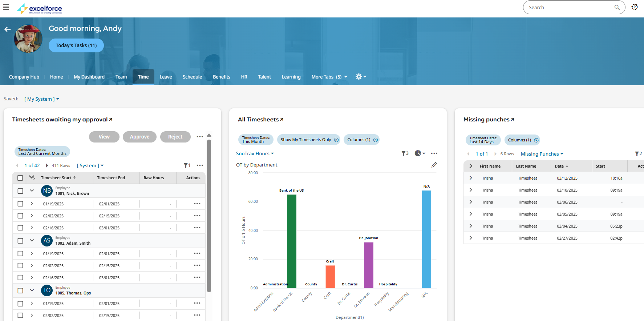Collapse the Thomas Ops employee group

pos(32,290)
